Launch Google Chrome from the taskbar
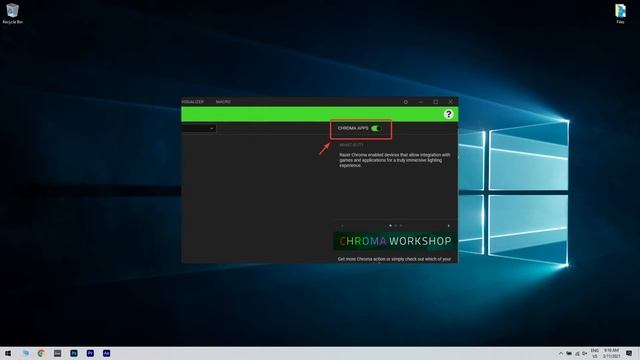This screenshot has width=640, height=360. [x=41, y=353]
